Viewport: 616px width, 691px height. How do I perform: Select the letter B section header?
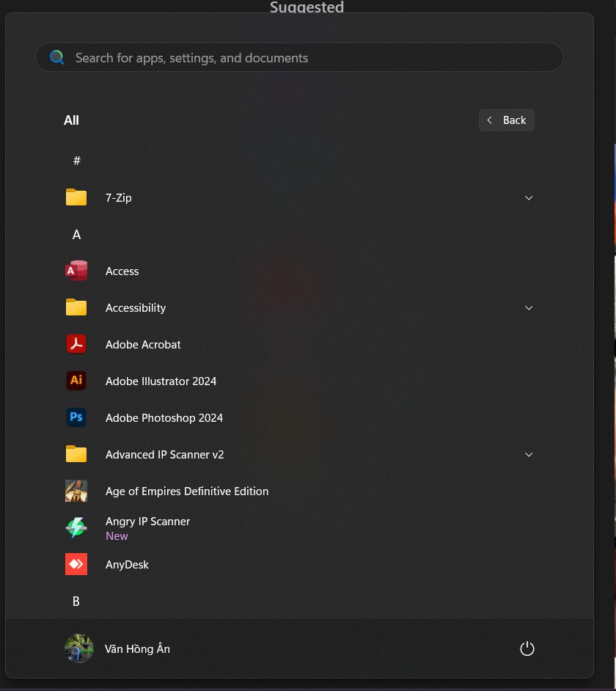[76, 602]
